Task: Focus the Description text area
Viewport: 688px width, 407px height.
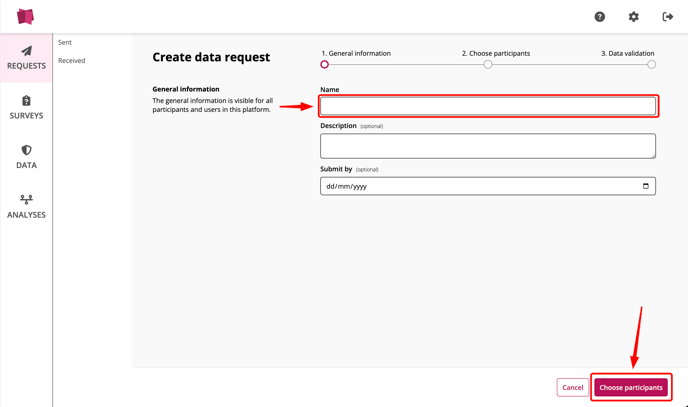Action: tap(488, 146)
